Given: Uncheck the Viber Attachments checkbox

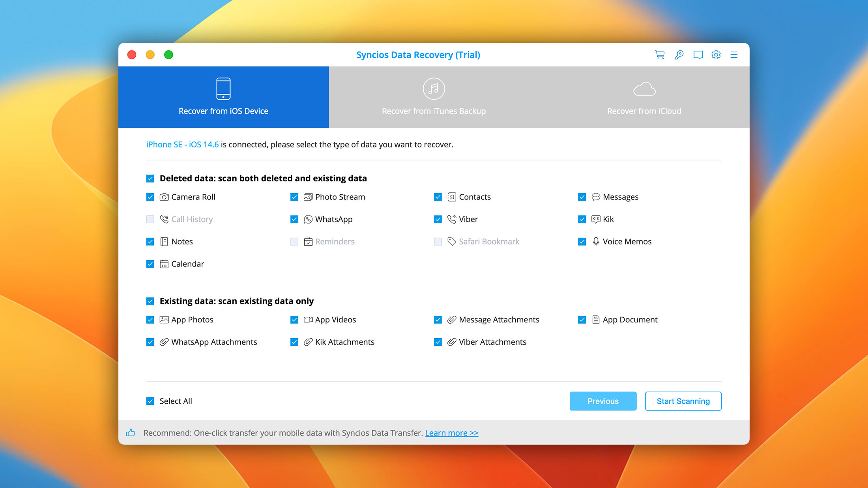Looking at the screenshot, I should point(438,342).
